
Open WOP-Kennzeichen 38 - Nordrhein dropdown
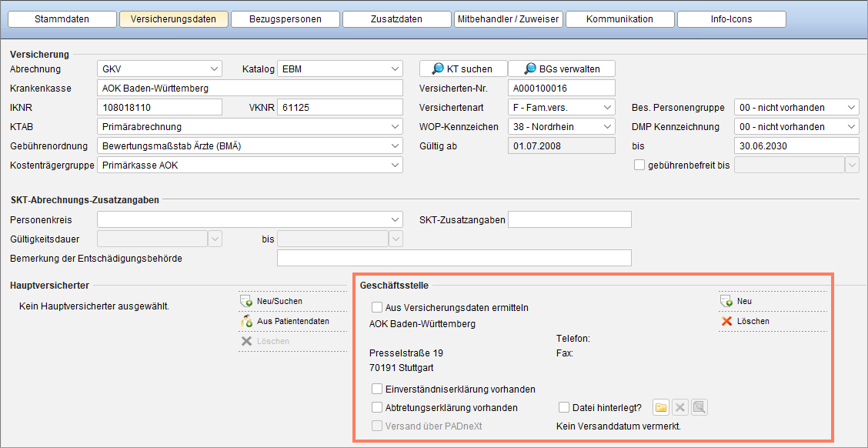tap(561, 127)
